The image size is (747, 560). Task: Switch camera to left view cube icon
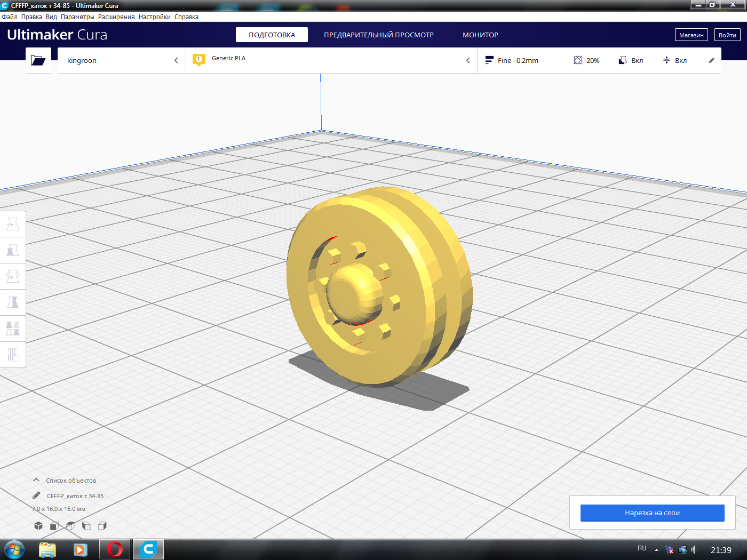86,526
